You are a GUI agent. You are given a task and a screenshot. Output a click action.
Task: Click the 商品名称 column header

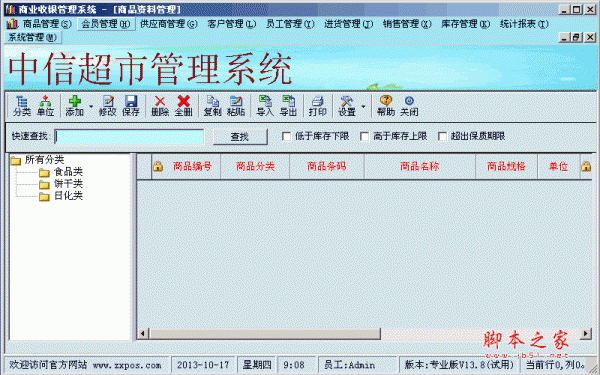click(420, 166)
